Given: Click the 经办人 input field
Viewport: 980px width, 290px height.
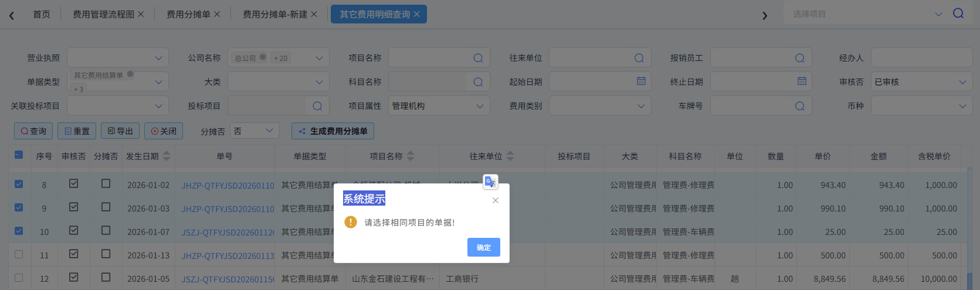Looking at the screenshot, I should 921,58.
